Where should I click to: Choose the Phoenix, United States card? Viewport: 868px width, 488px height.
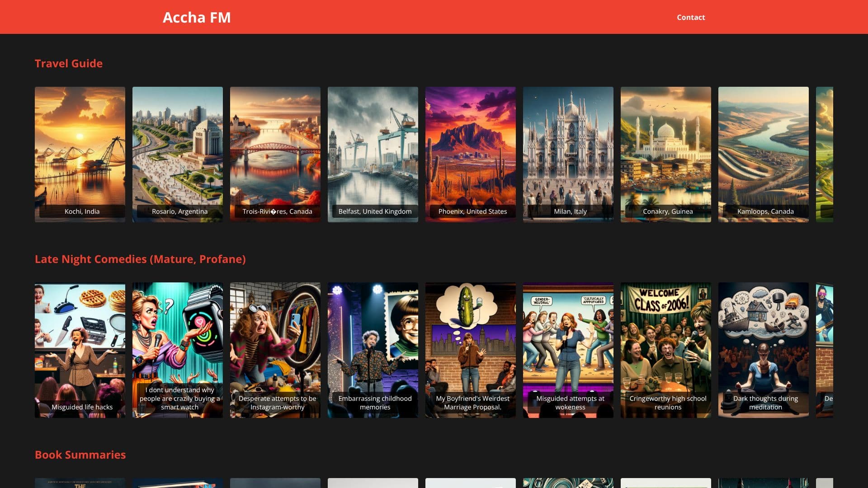(471, 155)
